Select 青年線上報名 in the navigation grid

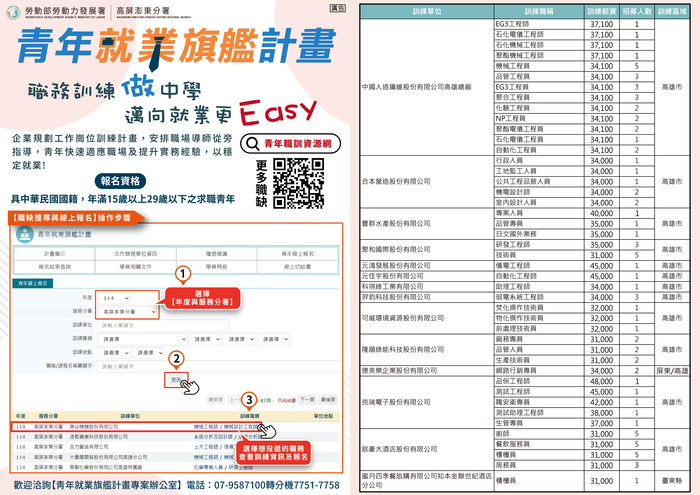[x=297, y=254]
